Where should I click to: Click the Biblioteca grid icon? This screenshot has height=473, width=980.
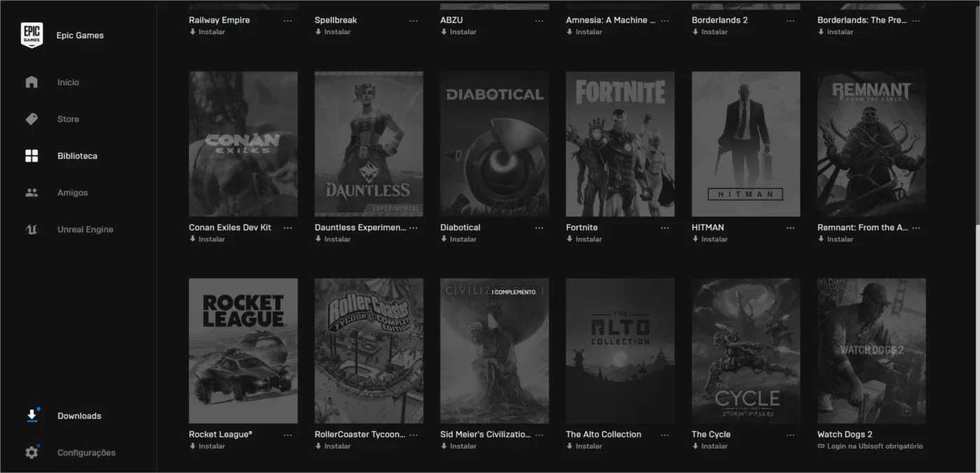tap(31, 156)
